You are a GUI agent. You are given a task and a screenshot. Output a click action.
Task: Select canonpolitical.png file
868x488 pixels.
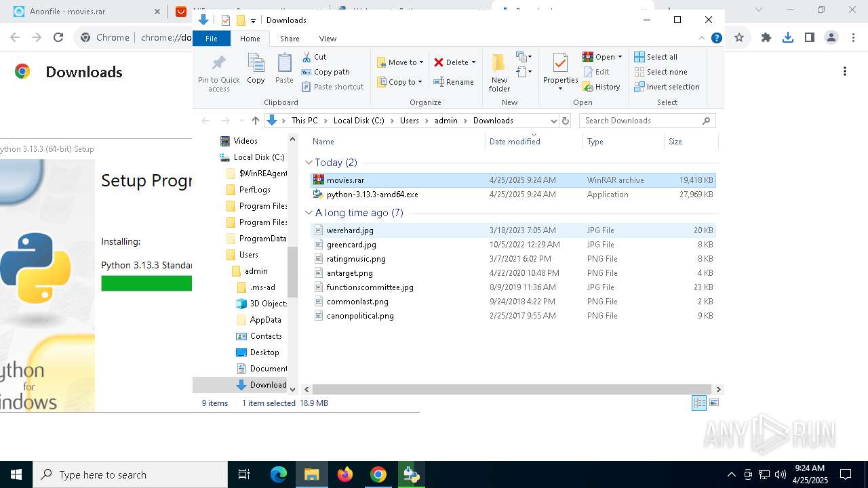[x=513, y=316]
